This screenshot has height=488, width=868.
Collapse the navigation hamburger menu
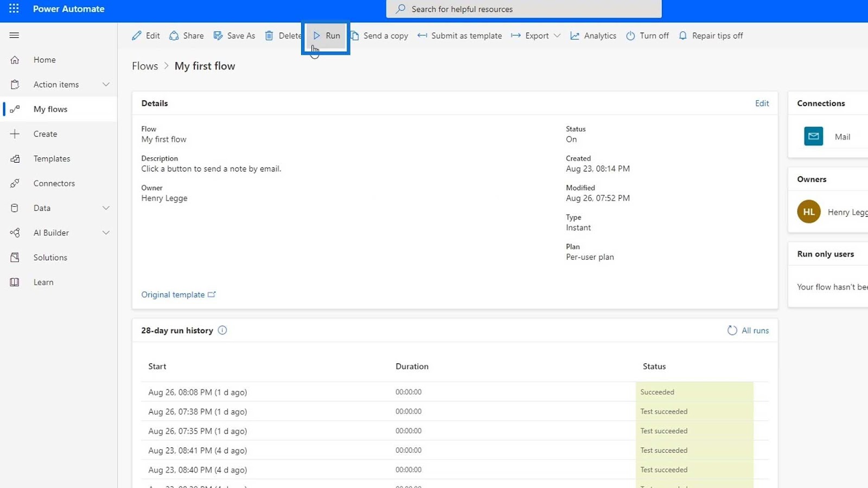(15, 35)
